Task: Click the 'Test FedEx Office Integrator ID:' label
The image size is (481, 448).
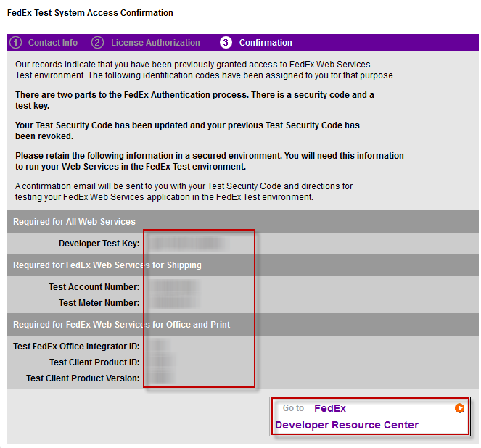Action: (x=76, y=347)
